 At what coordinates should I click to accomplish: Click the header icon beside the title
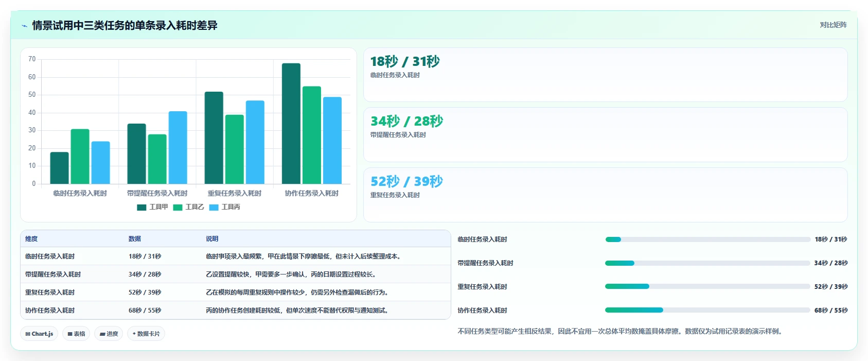click(x=24, y=25)
